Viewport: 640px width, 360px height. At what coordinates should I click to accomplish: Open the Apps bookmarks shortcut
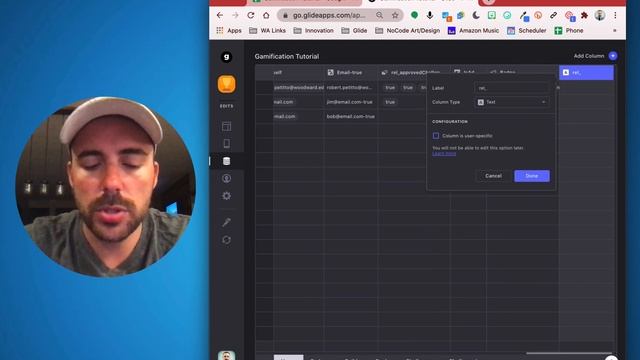tap(229, 31)
